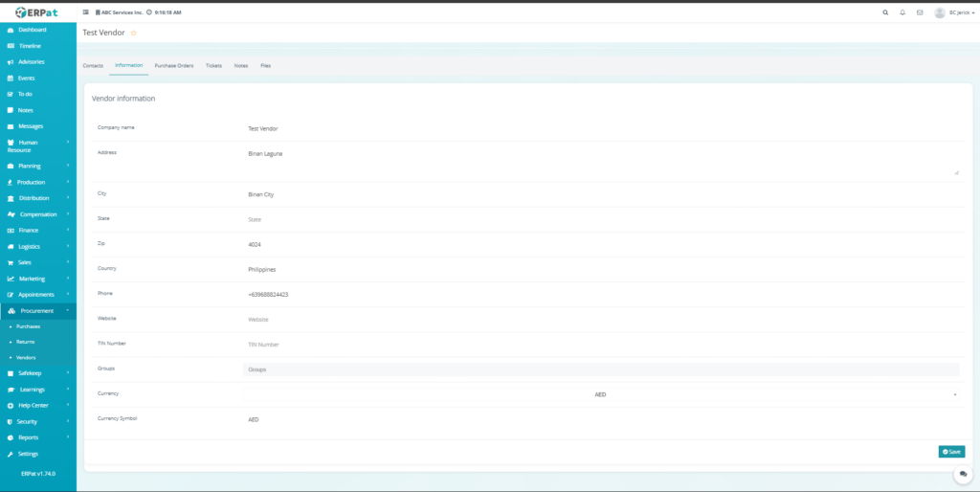Open the notifications bell icon

(902, 12)
